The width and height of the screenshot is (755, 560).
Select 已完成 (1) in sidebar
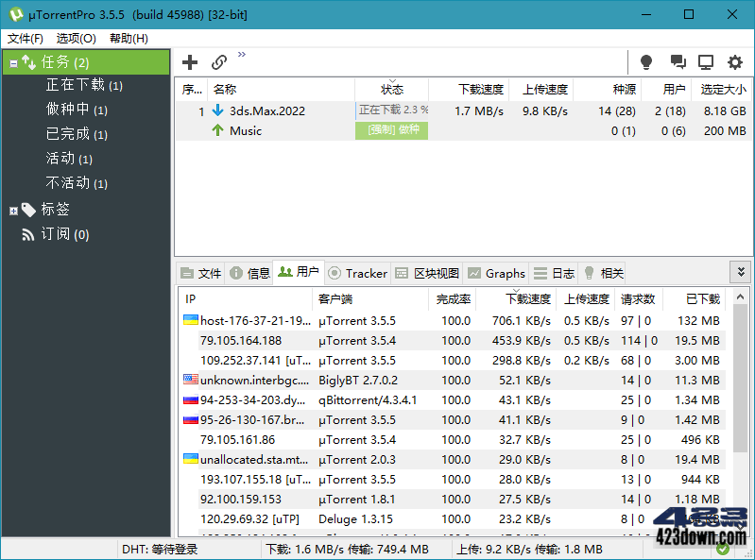pyautogui.click(x=77, y=134)
